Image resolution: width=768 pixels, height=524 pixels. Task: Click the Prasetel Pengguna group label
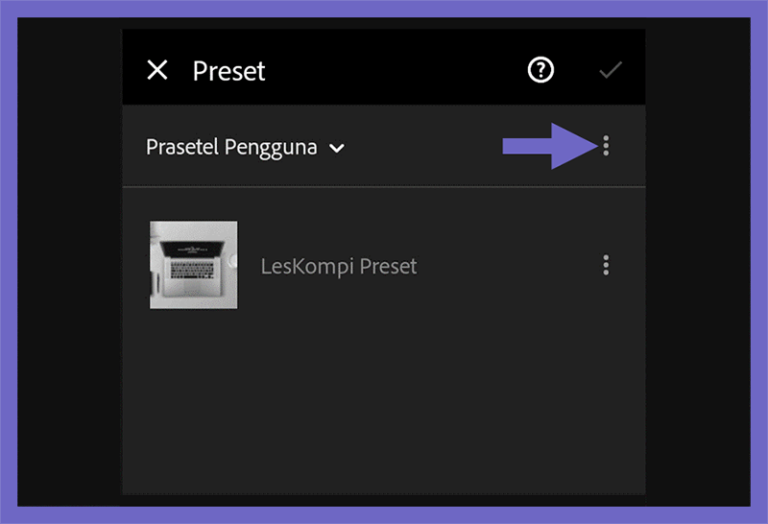click(x=232, y=147)
